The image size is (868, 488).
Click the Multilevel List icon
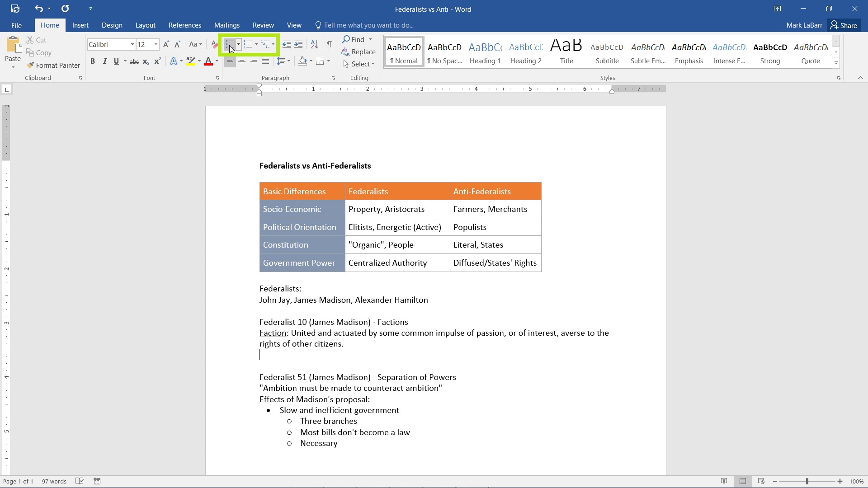(x=266, y=44)
